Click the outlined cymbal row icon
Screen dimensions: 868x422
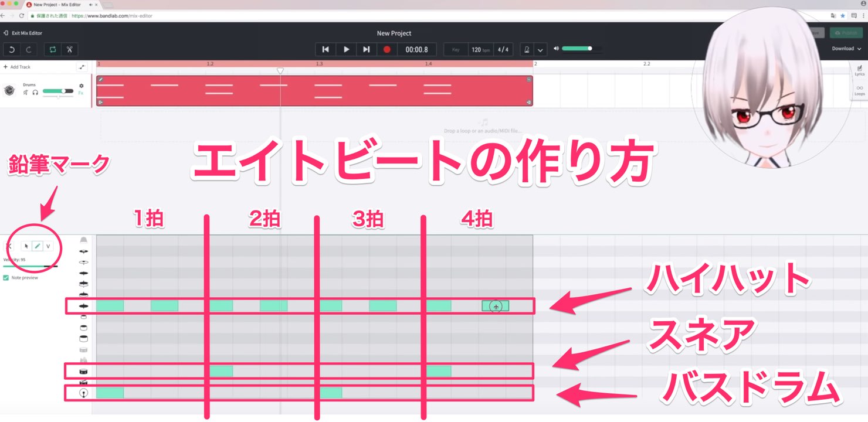(83, 262)
